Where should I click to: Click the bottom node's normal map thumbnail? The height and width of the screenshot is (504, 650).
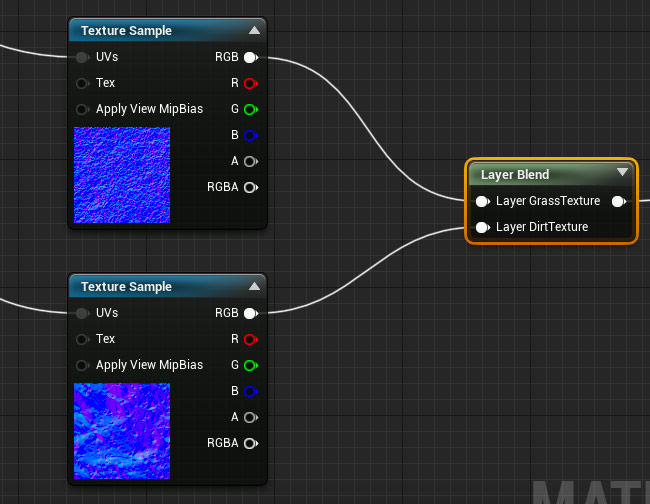[x=122, y=431]
